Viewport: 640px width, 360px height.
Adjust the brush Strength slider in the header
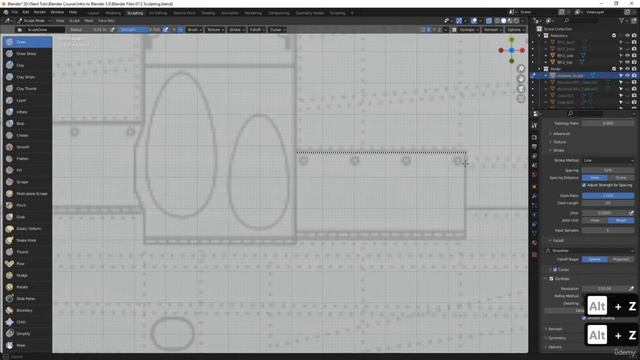point(140,30)
